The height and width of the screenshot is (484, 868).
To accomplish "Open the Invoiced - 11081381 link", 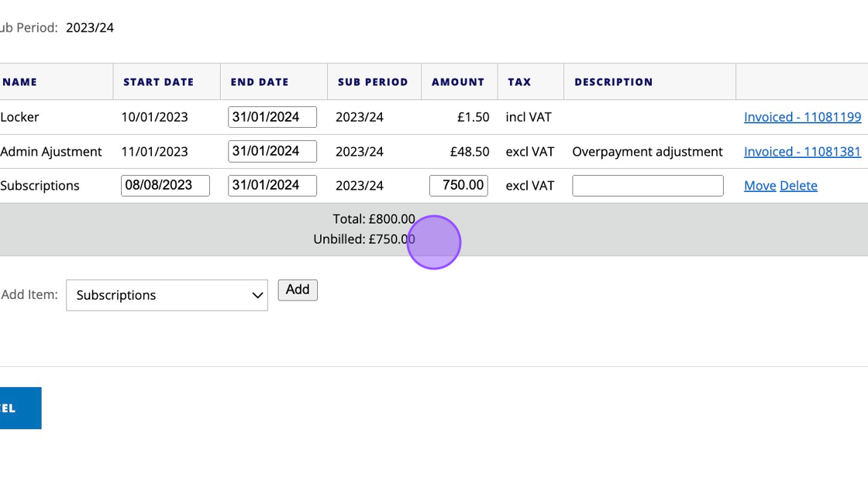I will coord(802,152).
